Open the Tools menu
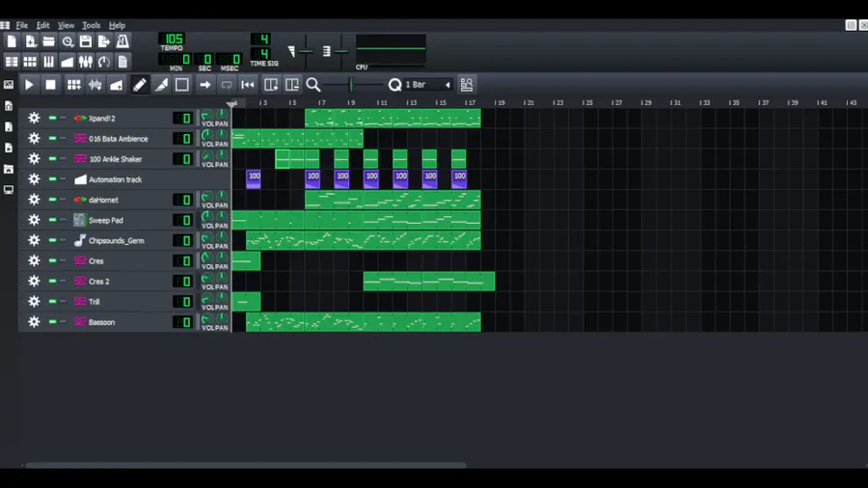Screen dimensions: 868x488 [x=91, y=25]
